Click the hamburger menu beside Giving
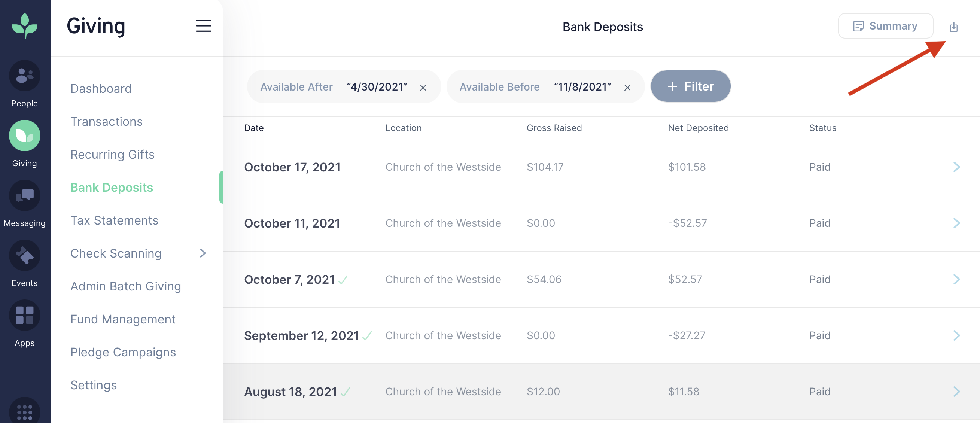980x423 pixels. coord(204,26)
